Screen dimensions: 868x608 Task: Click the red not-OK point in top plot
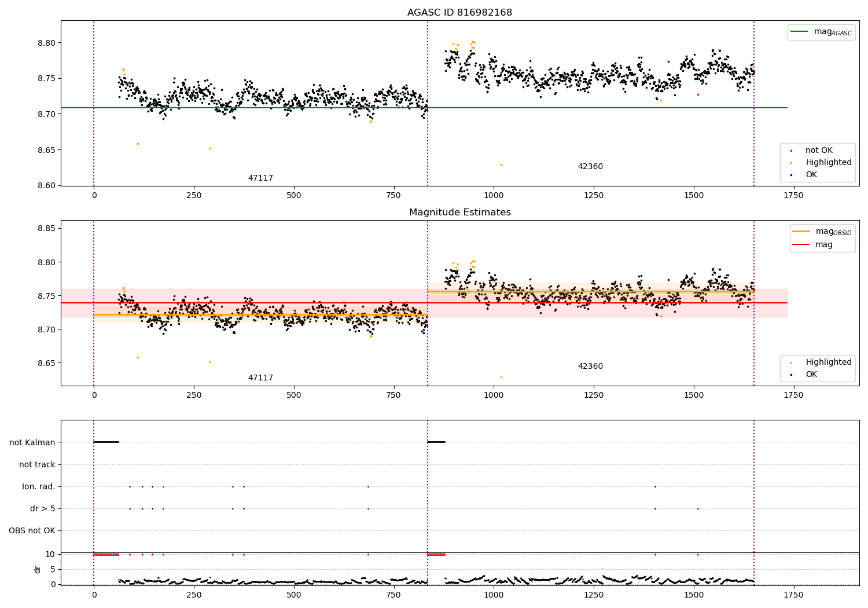click(x=698, y=94)
